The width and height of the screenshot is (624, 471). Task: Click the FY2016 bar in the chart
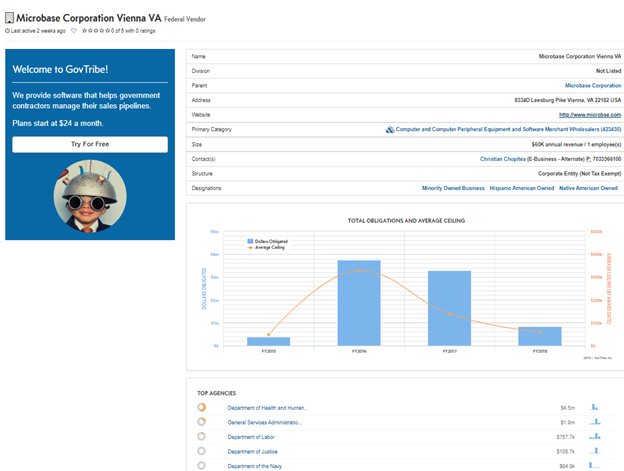[359, 303]
